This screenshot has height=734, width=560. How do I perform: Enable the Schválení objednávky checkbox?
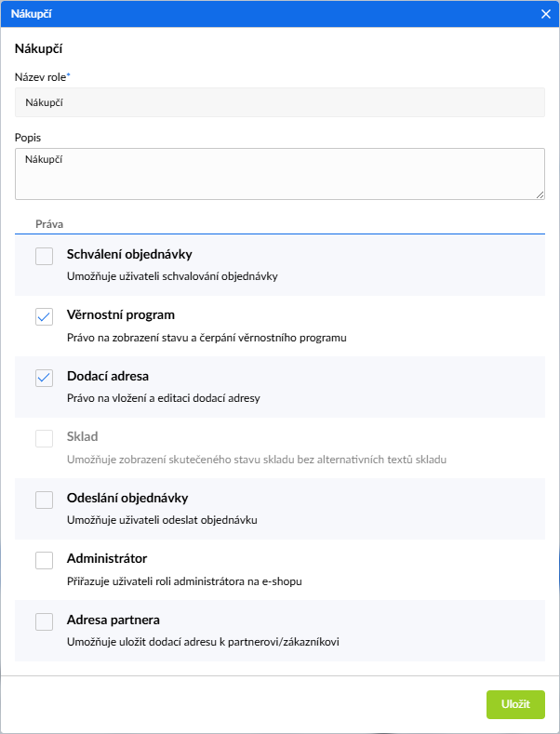44,257
